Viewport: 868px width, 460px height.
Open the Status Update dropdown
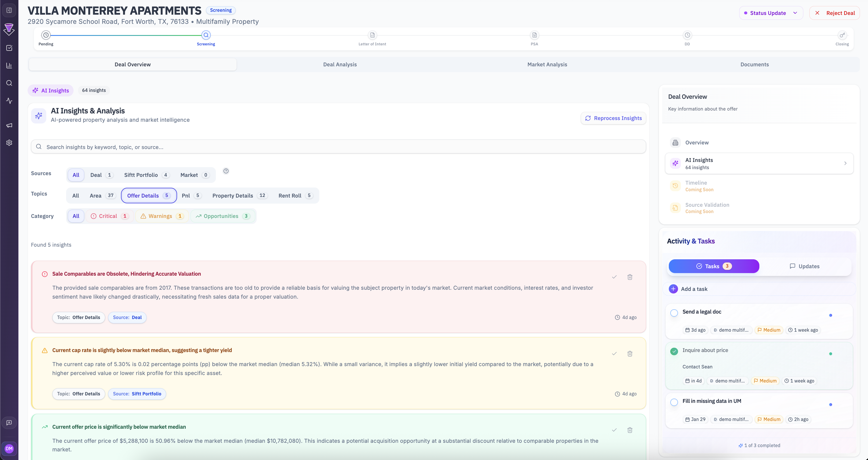point(771,13)
